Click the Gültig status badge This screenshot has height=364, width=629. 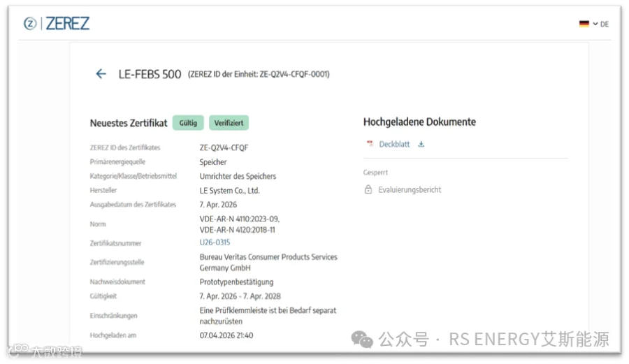click(188, 123)
